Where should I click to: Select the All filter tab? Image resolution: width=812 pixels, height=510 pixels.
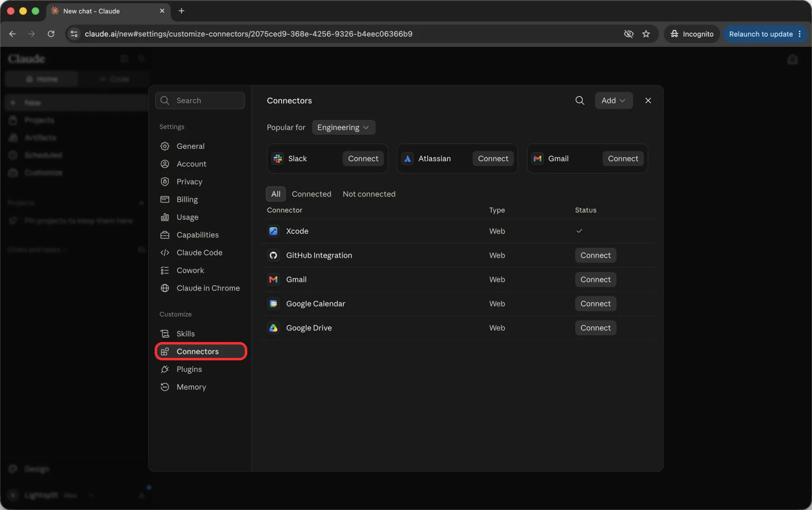tap(276, 194)
